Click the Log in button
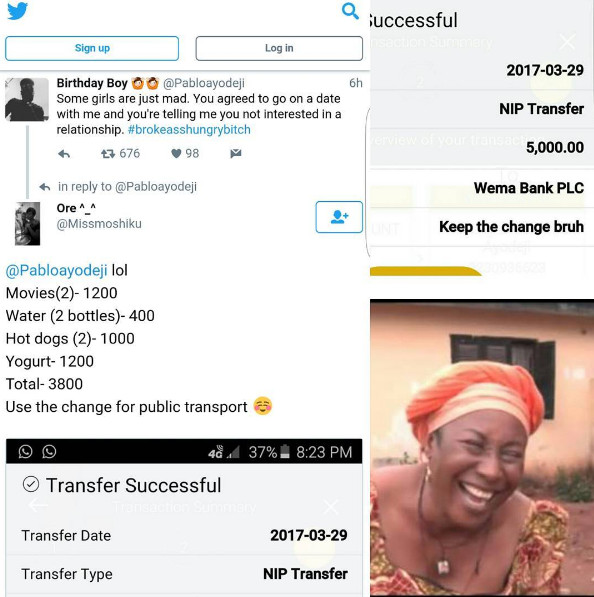The height and width of the screenshot is (597, 594). click(279, 48)
